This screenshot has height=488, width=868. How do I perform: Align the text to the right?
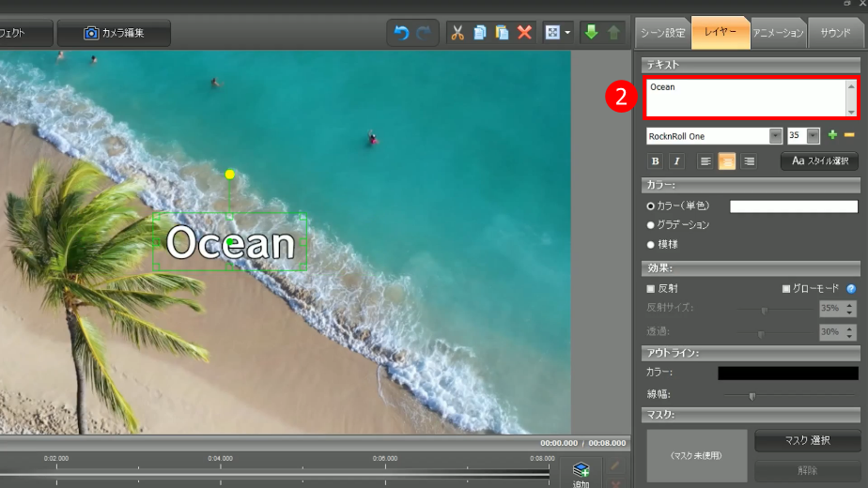[x=749, y=161]
